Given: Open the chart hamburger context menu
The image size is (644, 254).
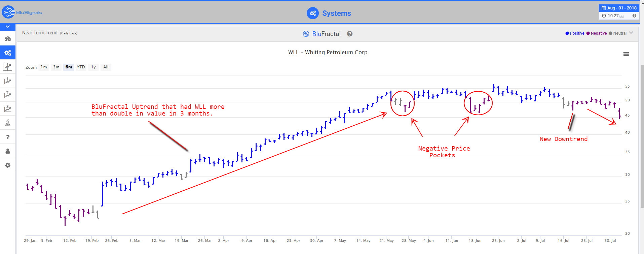Looking at the screenshot, I should [626, 54].
